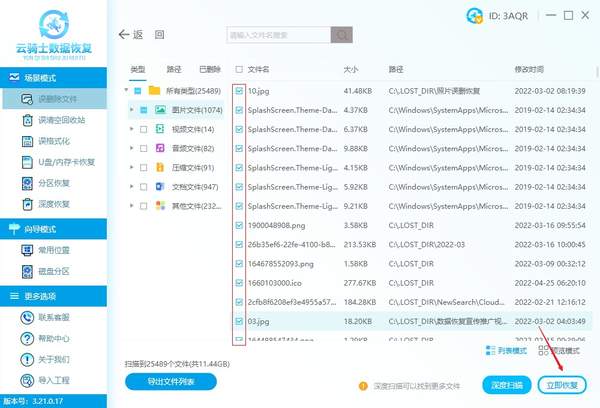
Task: Check the 视频文件(14) checkbox
Action: click(143, 129)
